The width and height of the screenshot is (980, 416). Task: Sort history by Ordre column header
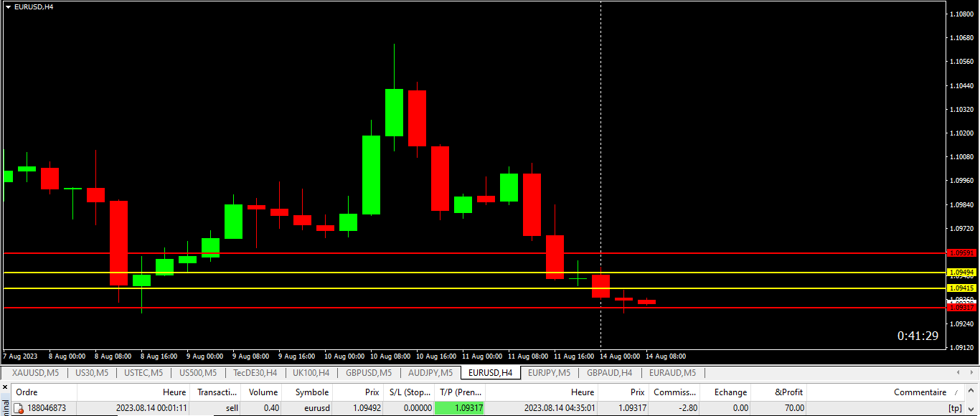tap(27, 392)
